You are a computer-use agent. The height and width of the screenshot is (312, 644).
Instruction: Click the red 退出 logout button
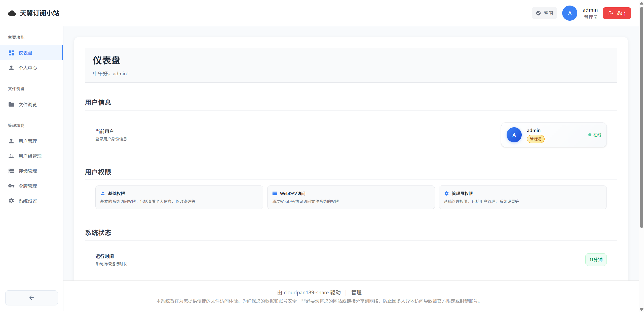(617, 13)
